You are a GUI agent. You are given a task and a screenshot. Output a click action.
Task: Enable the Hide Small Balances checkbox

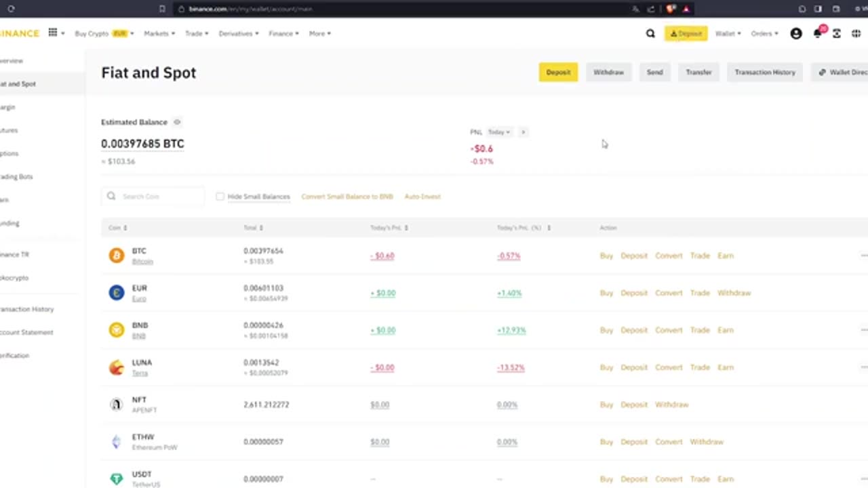220,197
